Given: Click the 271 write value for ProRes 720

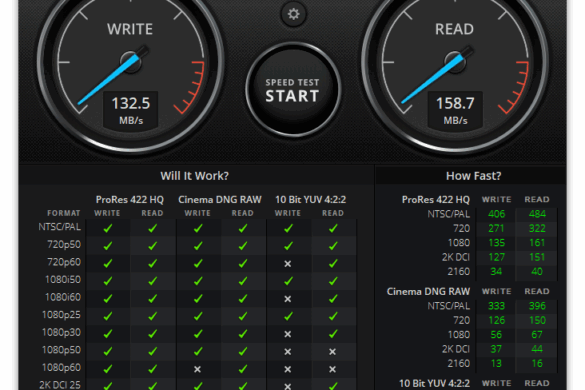Looking at the screenshot, I should (496, 228).
